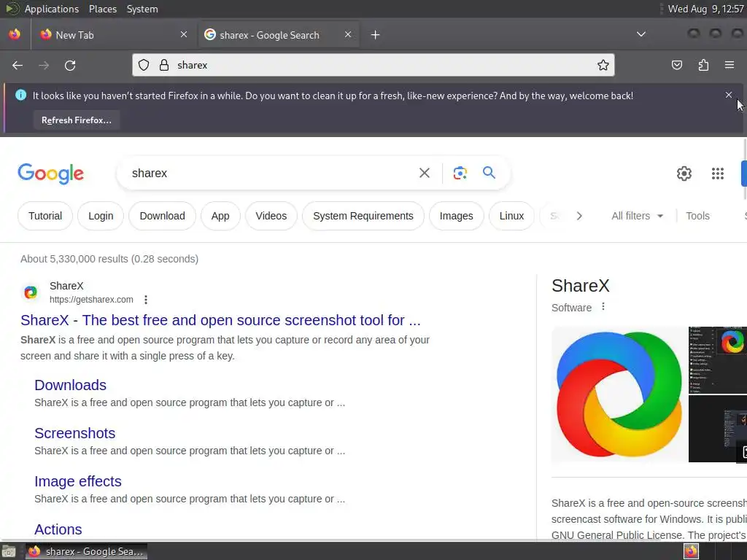The height and width of the screenshot is (560, 747).
Task: Reload the current page
Action: pos(70,65)
